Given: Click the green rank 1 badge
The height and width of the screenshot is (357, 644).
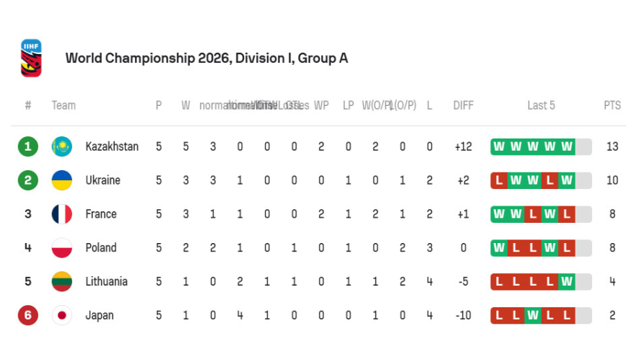Looking at the screenshot, I should point(28,146).
